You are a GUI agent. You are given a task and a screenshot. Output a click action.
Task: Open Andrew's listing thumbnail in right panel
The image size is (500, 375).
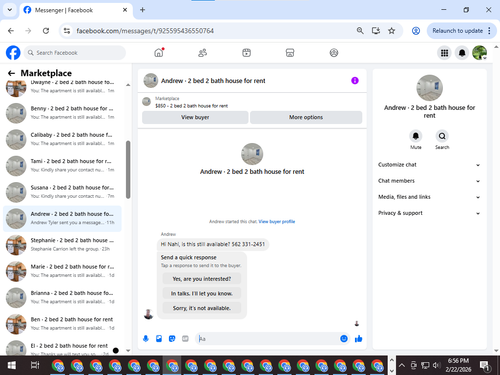tap(429, 88)
